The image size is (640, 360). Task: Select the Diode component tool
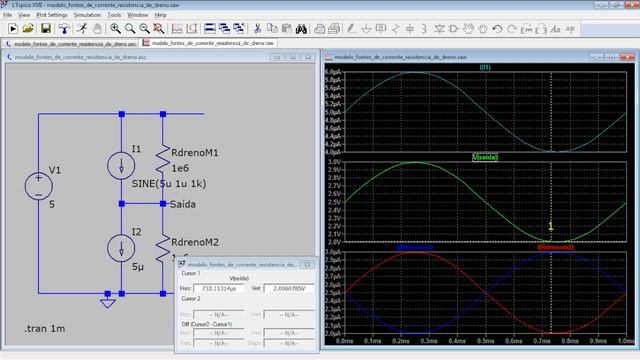coord(439,29)
